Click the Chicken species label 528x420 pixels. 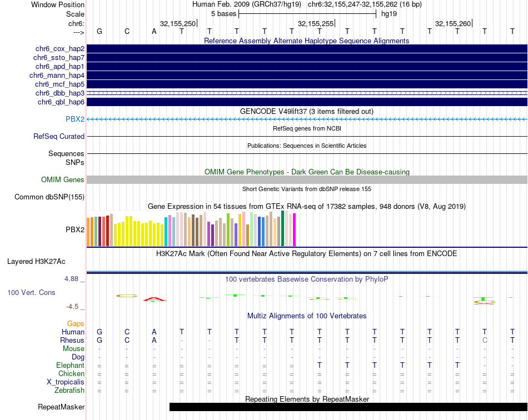[x=71, y=373]
